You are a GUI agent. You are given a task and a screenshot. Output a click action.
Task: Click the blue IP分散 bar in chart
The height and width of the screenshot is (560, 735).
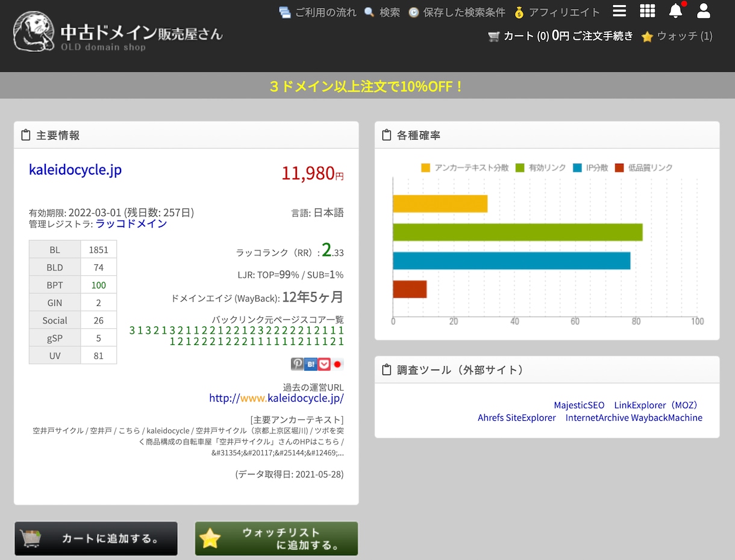coord(511,261)
